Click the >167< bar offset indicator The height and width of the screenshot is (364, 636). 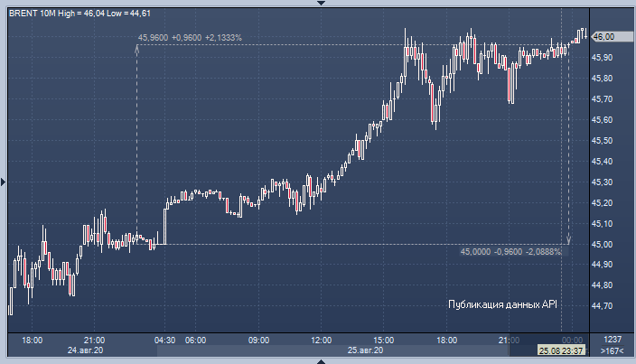612,350
